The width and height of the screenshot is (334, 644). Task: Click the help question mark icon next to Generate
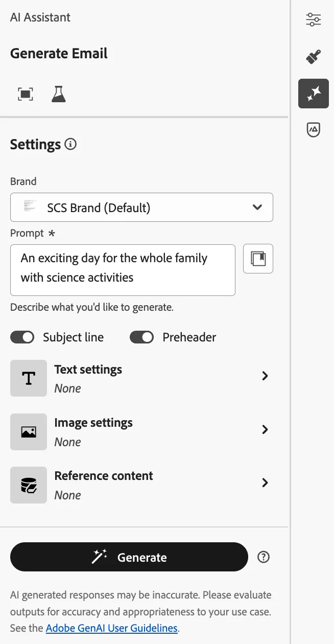[x=264, y=557]
